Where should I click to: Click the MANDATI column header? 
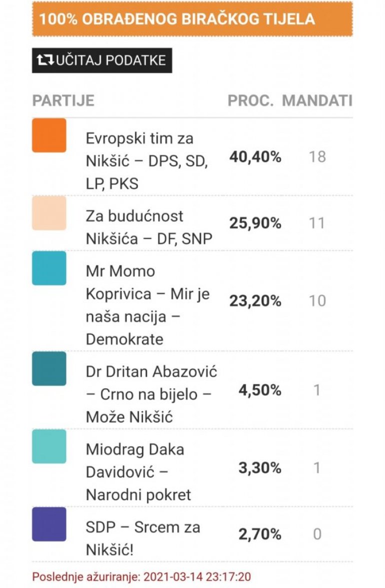[317, 100]
